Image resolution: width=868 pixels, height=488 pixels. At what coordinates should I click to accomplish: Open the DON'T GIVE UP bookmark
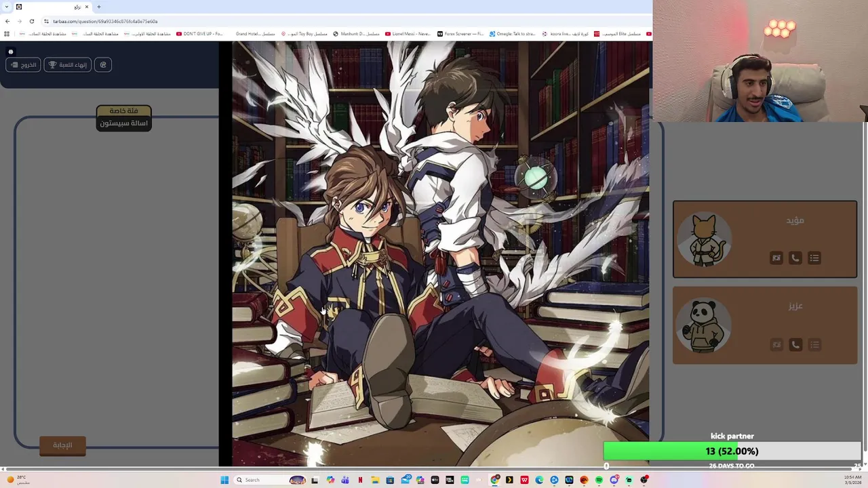[199, 33]
